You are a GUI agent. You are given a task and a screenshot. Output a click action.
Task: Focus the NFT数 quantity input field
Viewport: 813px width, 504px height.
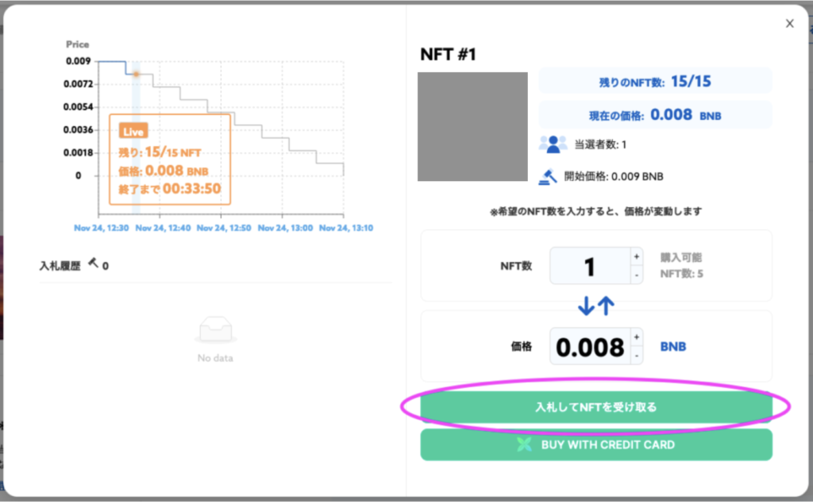pyautogui.click(x=590, y=266)
